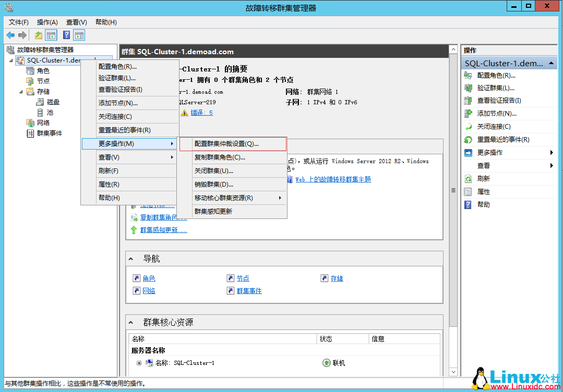Open the 错误: 5 link
Image resolution: width=563 pixels, height=392 pixels.
[201, 113]
